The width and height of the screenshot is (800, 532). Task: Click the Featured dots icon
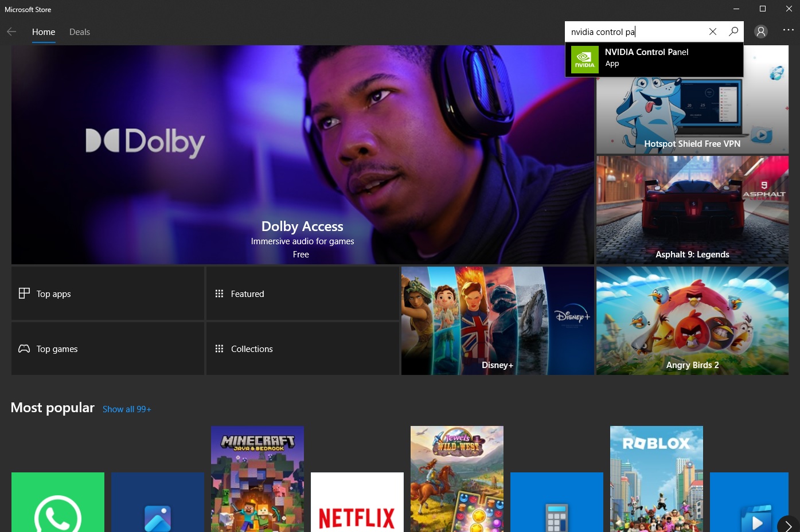click(x=219, y=294)
